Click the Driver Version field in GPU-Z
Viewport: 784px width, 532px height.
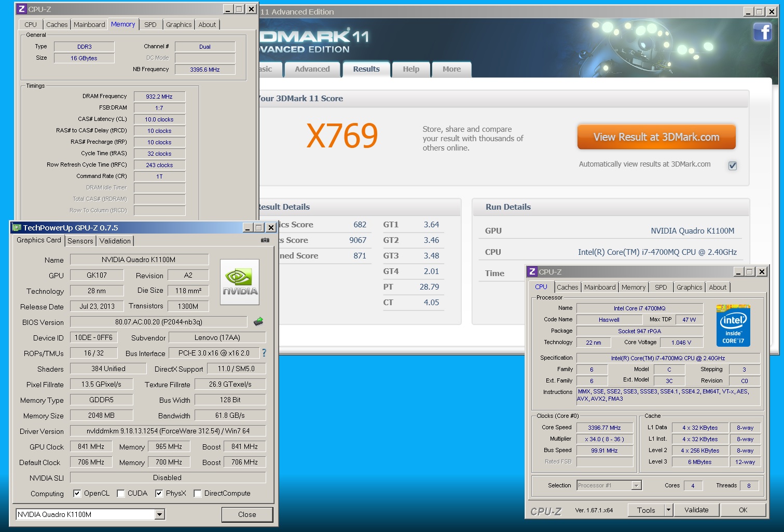click(168, 431)
